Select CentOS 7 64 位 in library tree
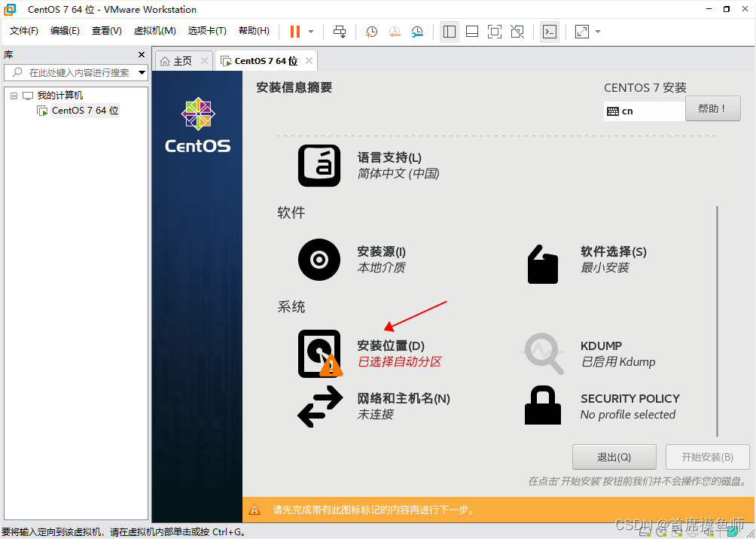756x539 pixels. [x=85, y=111]
